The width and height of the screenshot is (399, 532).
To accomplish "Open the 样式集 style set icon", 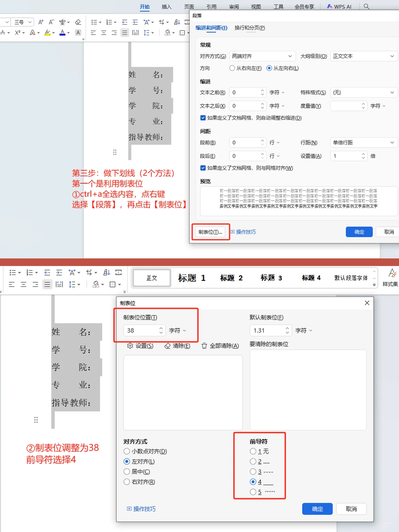I will pyautogui.click(x=391, y=277).
